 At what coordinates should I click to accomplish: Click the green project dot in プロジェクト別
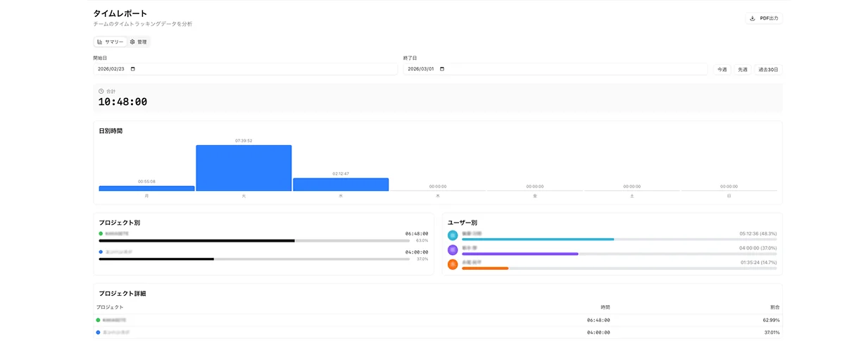pyautogui.click(x=101, y=233)
